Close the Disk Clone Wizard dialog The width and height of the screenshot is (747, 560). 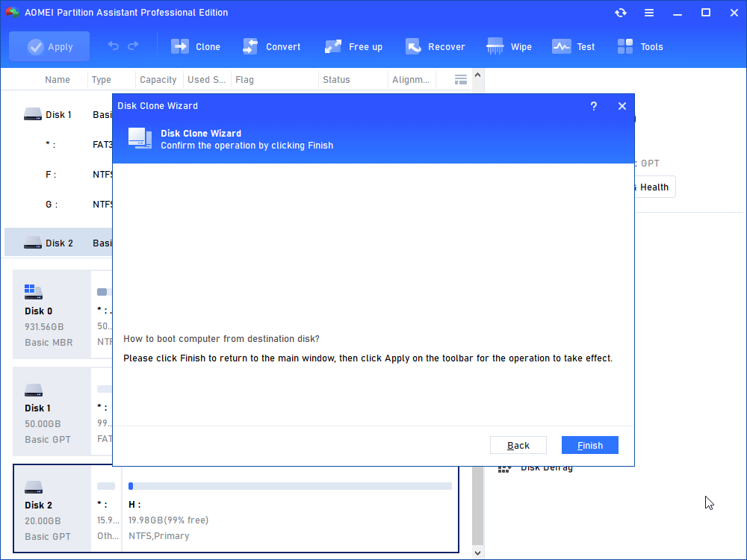point(622,106)
